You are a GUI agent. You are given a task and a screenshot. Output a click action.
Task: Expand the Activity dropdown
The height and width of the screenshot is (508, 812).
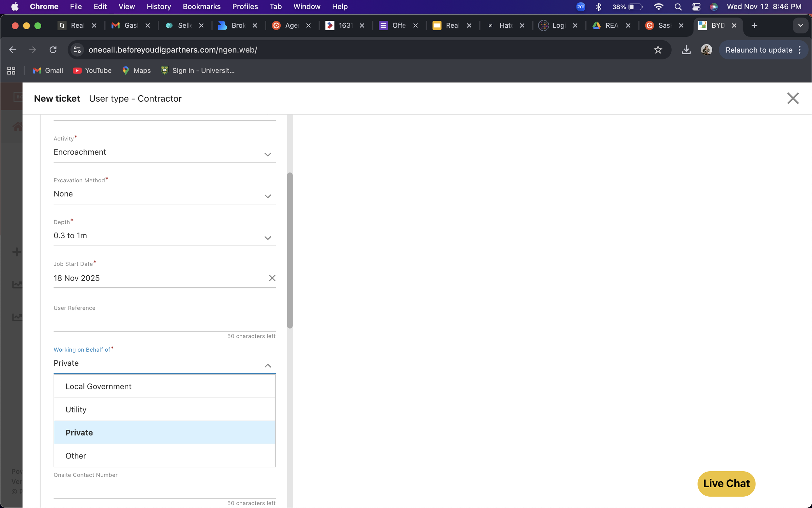(267, 154)
